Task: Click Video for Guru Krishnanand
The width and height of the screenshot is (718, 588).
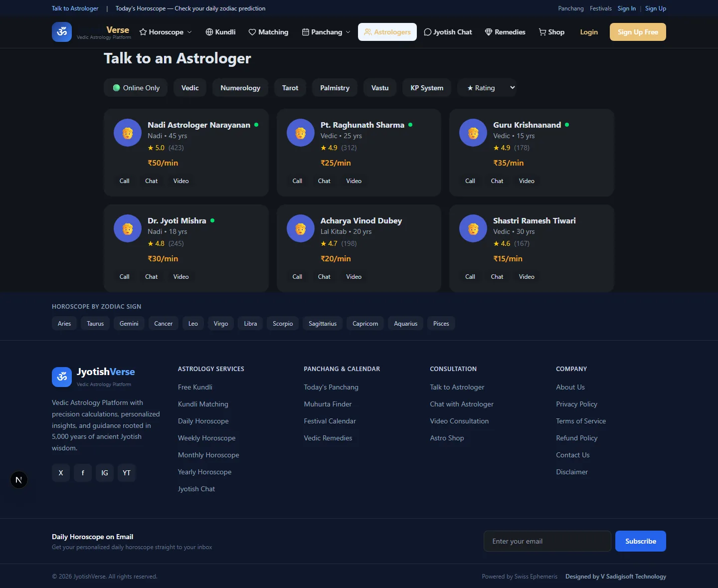Action: (527, 181)
